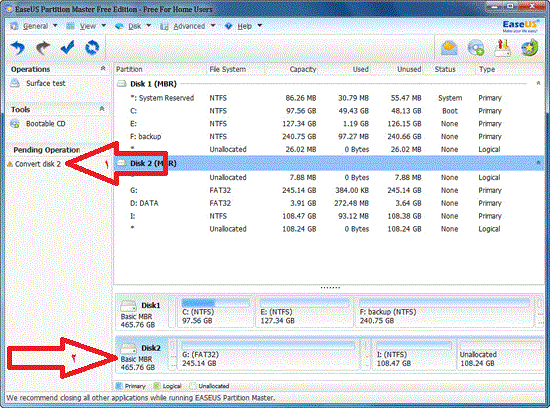The width and height of the screenshot is (550, 408).
Task: Refresh disk info with the circular arrows icon
Action: click(x=92, y=47)
